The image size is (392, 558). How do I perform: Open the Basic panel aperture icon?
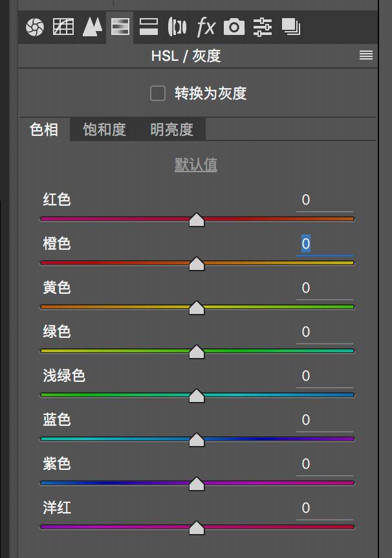(34, 27)
